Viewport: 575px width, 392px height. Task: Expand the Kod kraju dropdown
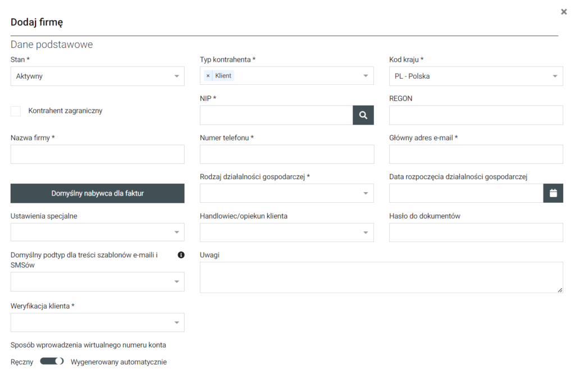coord(476,76)
